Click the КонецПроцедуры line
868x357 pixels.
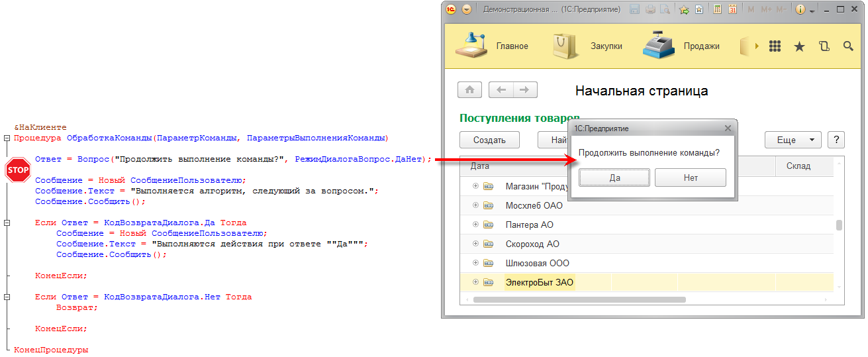51,350
